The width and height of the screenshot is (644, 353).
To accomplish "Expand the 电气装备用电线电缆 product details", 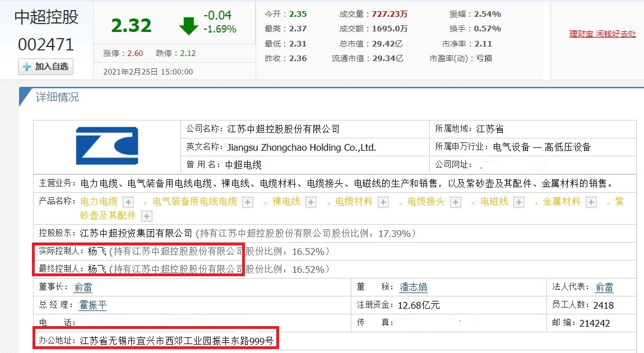I will pyautogui.click(x=247, y=202).
